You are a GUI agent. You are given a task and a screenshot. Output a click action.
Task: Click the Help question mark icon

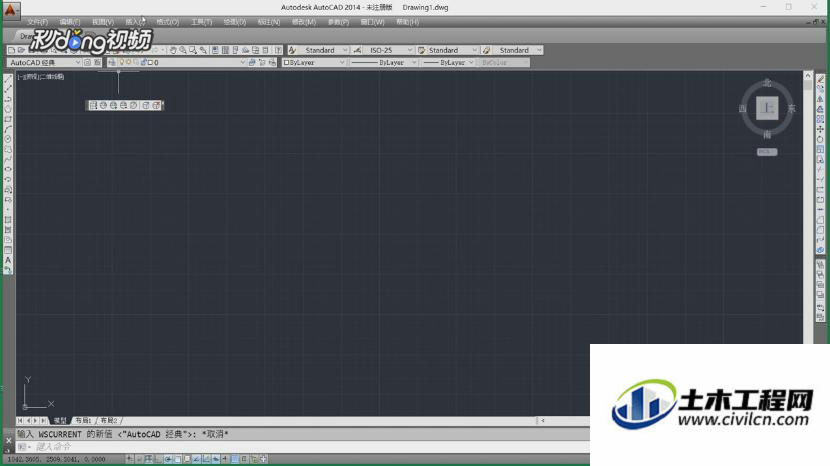pos(278,50)
